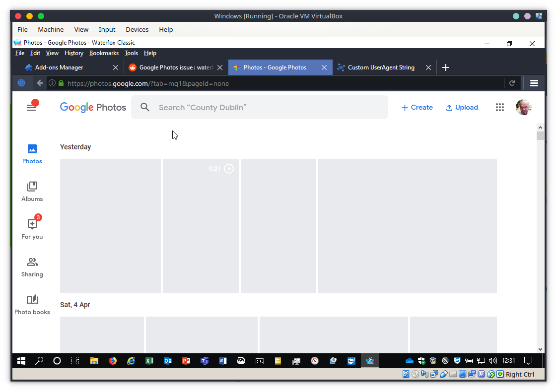Viewport: 557px width, 392px height.
Task: Open Task View on the taskbar
Action: [74, 361]
